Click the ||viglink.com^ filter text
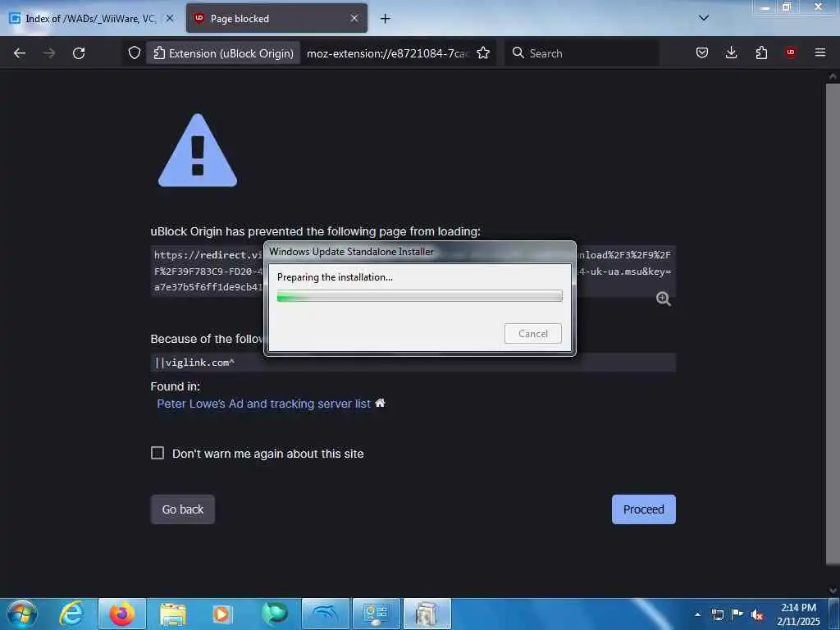 (194, 363)
